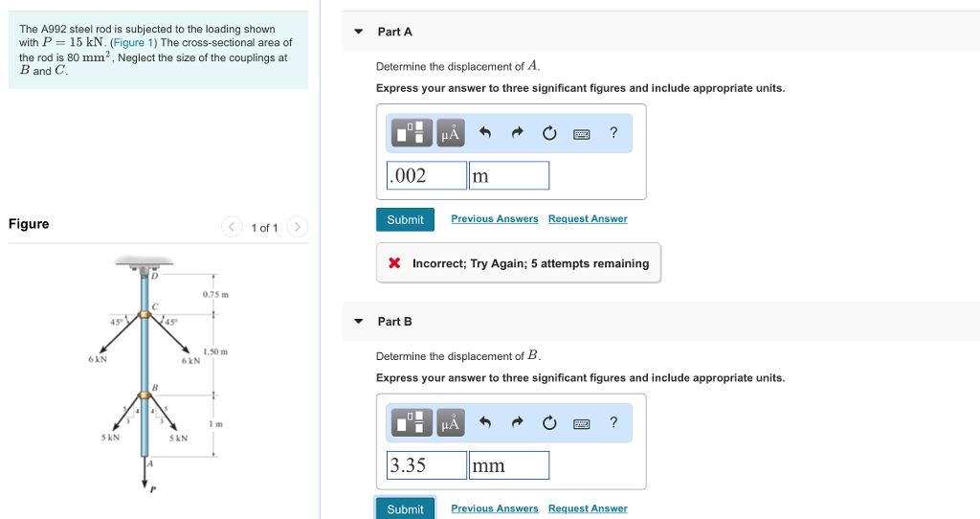Undo last entry in Part A

point(485,134)
